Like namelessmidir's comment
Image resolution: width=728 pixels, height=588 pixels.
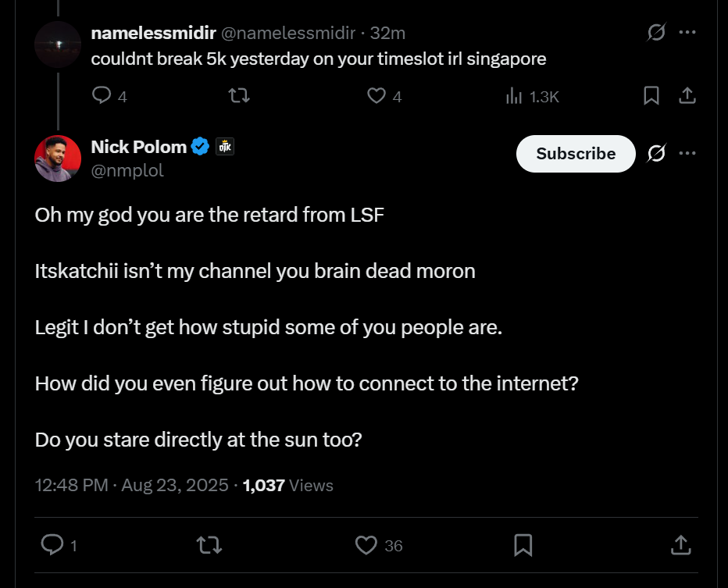(376, 95)
